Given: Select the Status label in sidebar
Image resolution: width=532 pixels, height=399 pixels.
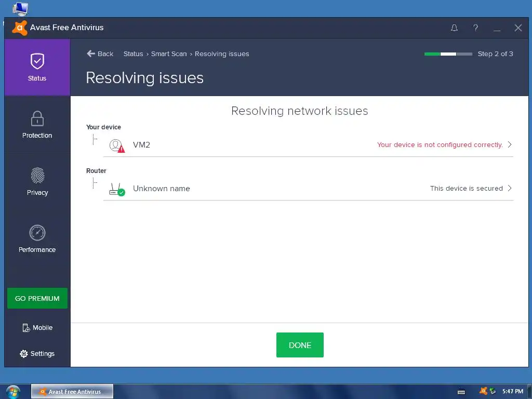Looking at the screenshot, I should tap(37, 78).
